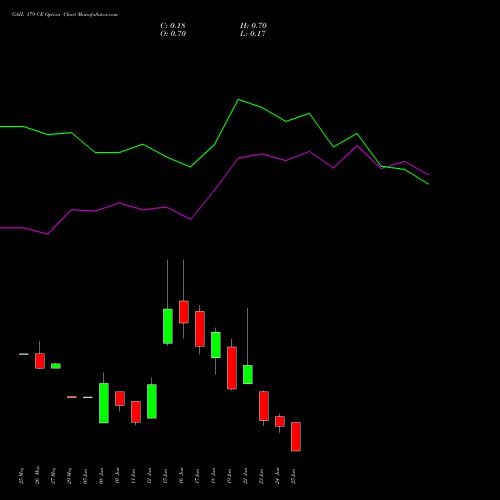Click the red candle for 16 Jun
The image size is (500, 500).
pyautogui.click(x=184, y=312)
